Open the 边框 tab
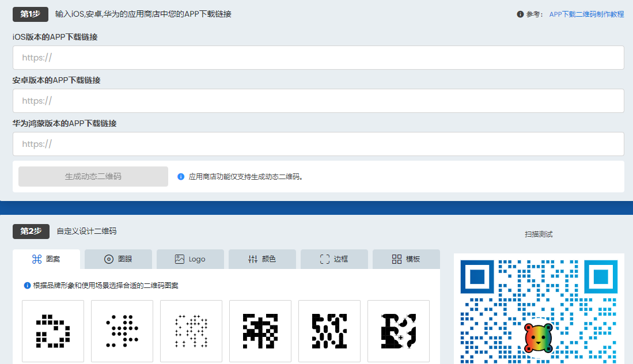 pyautogui.click(x=334, y=259)
